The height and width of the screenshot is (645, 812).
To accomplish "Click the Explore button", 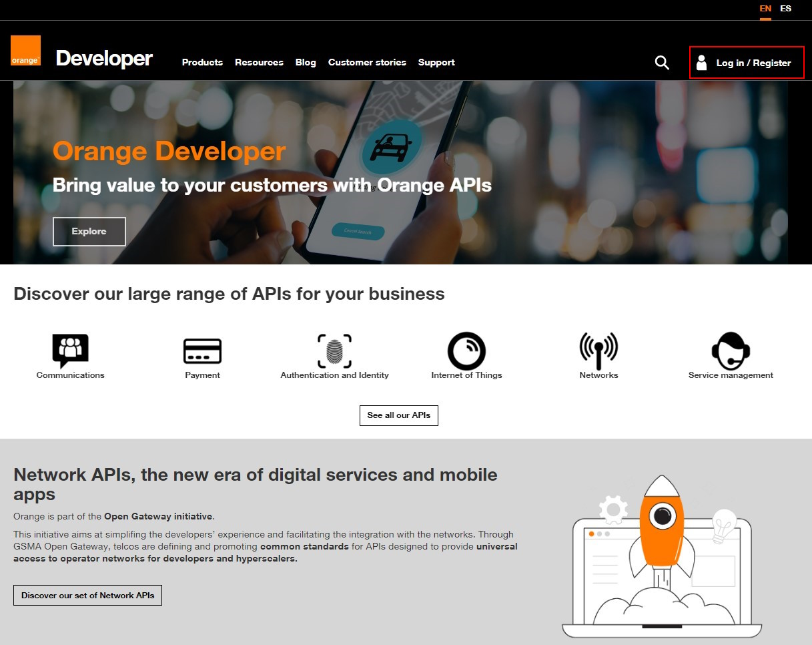I will pos(89,232).
